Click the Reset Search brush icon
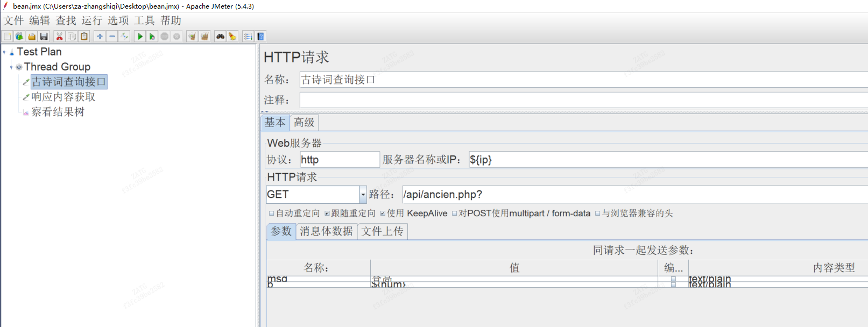This screenshot has height=327, width=868. point(232,37)
